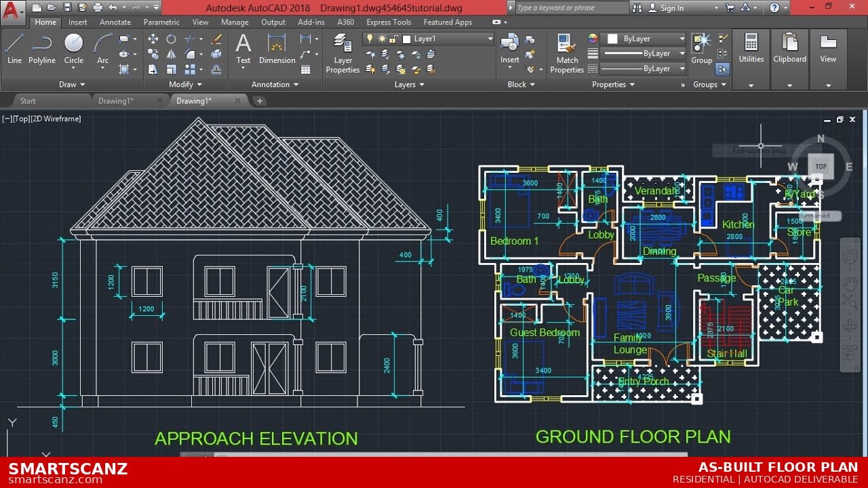Switch to the Express Tools ribbon tab

388,22
